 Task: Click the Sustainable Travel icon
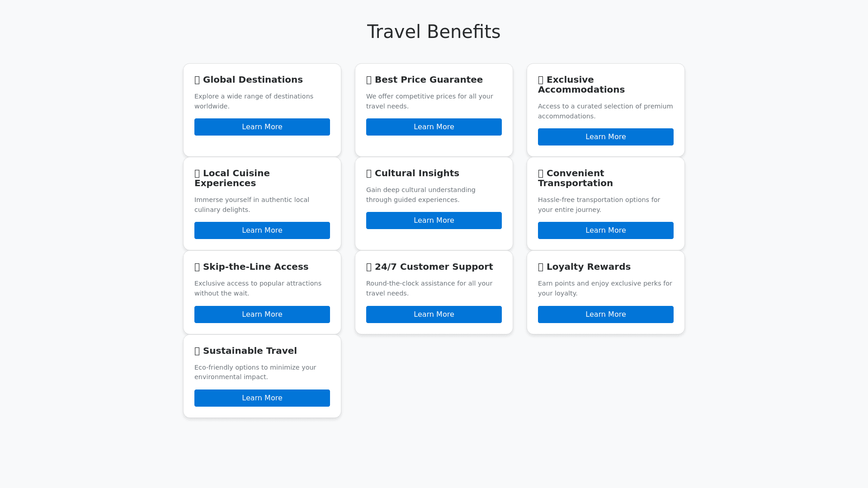tap(197, 352)
